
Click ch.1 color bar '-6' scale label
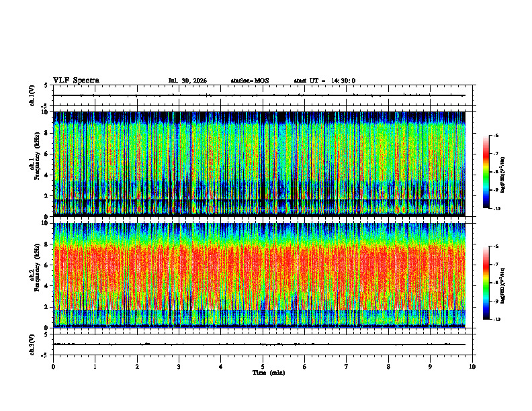coord(496,135)
